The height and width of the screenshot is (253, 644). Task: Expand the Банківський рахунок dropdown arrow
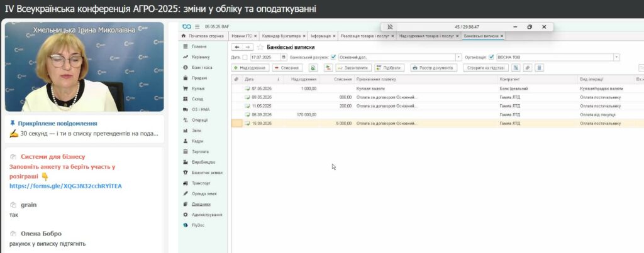(x=459, y=57)
